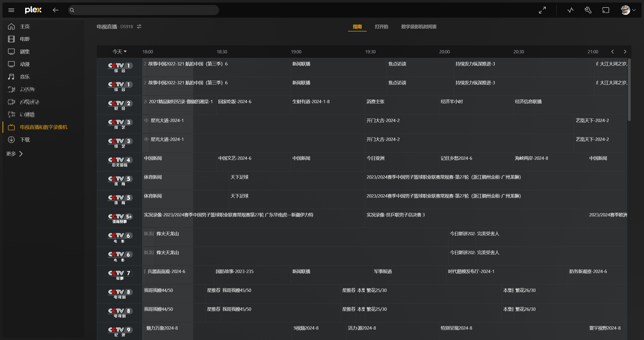Click the back arrow icon

point(56,10)
